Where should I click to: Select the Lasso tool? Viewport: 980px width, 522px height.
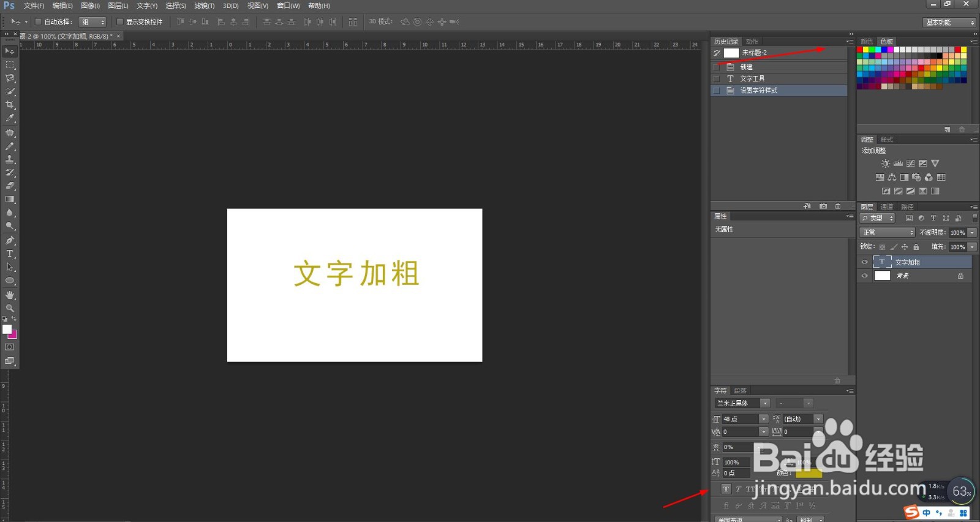coord(10,78)
